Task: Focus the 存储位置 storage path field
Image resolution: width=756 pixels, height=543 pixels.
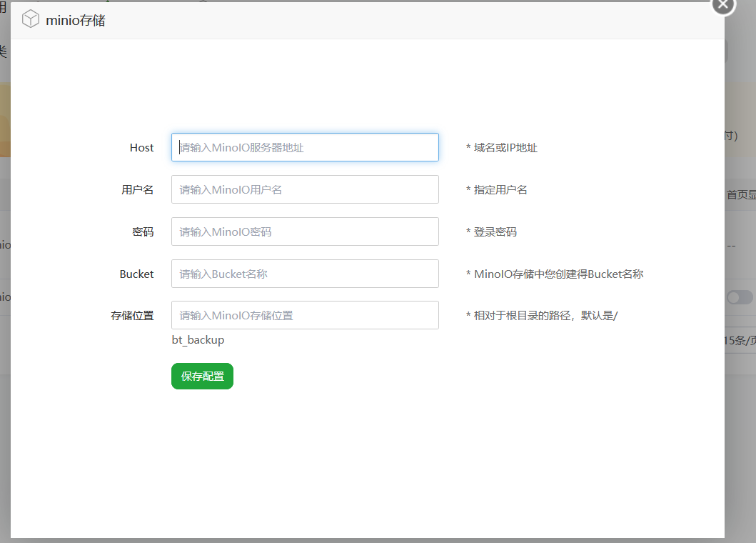Action: (305, 315)
